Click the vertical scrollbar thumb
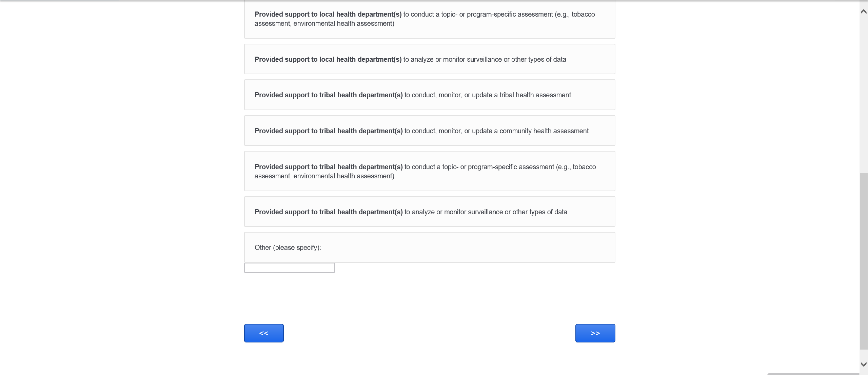 pyautogui.click(x=864, y=261)
